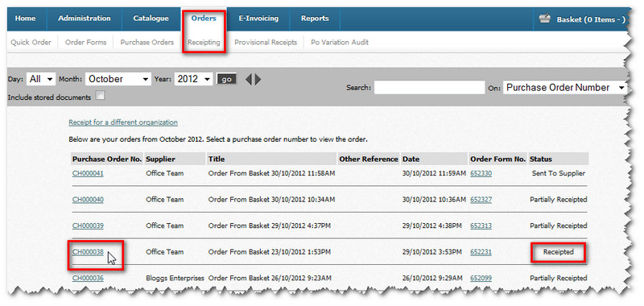Screen dimensions: 644x306
Task: Open purchase order CH000036 from Bloggs Enterprises
Action: click(88, 279)
